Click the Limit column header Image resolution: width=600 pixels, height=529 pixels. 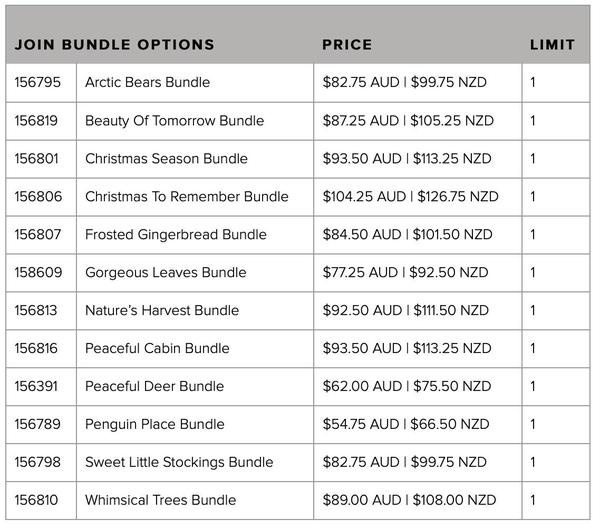[552, 45]
